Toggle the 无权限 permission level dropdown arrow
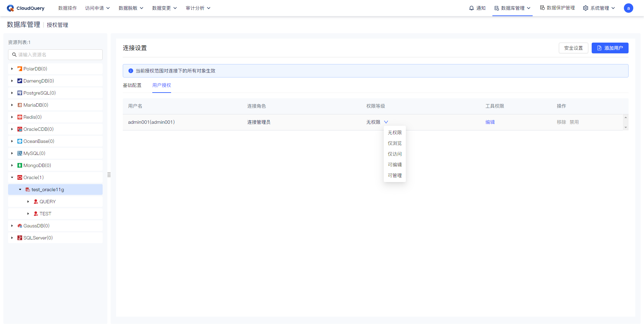The width and height of the screenshot is (644, 328). (386, 122)
